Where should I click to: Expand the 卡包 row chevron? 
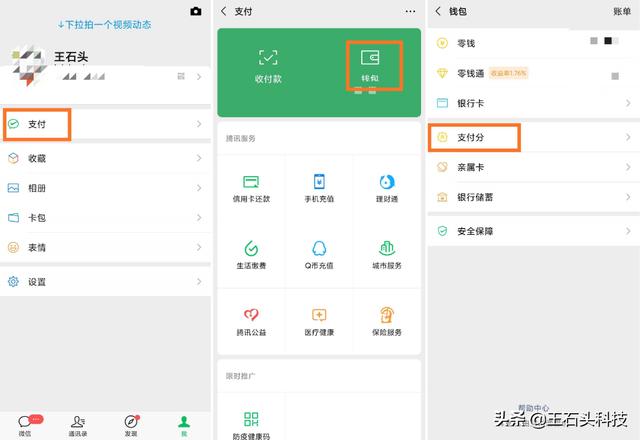[199, 218]
